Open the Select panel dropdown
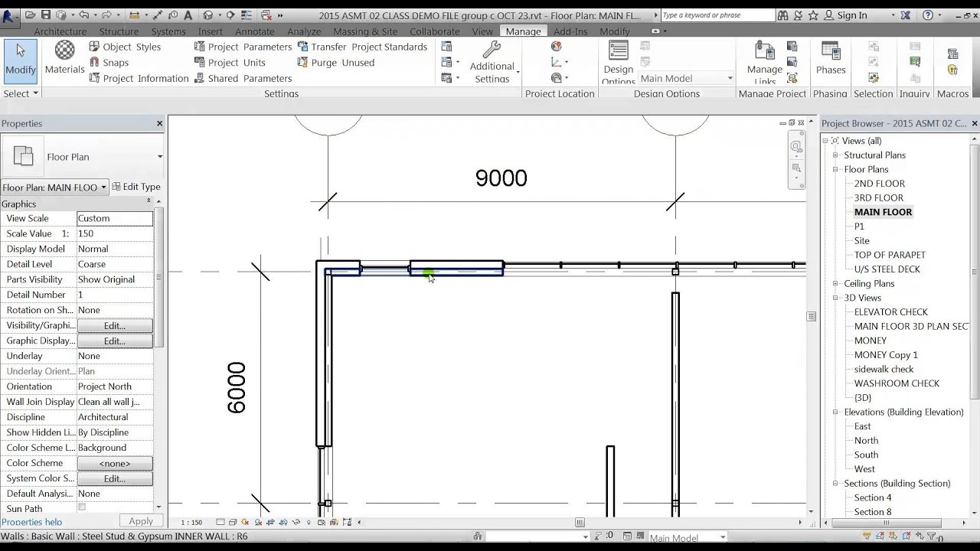The image size is (980, 551). pyautogui.click(x=21, y=93)
